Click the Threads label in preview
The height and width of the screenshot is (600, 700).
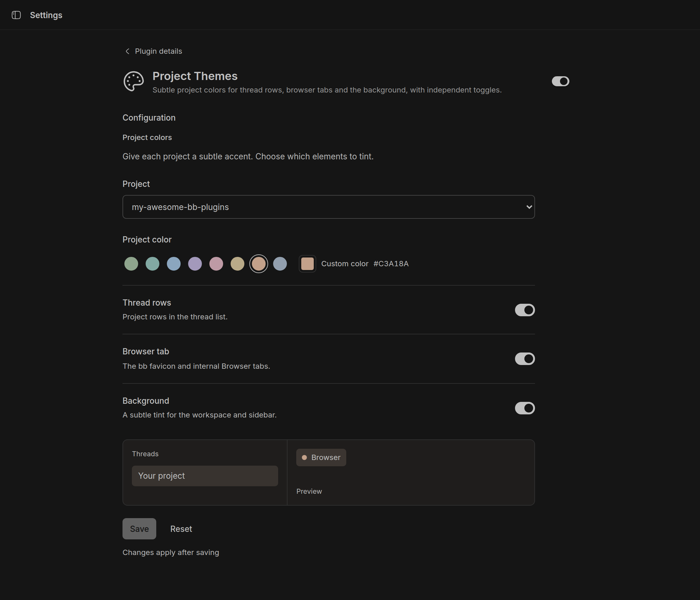pyautogui.click(x=145, y=454)
